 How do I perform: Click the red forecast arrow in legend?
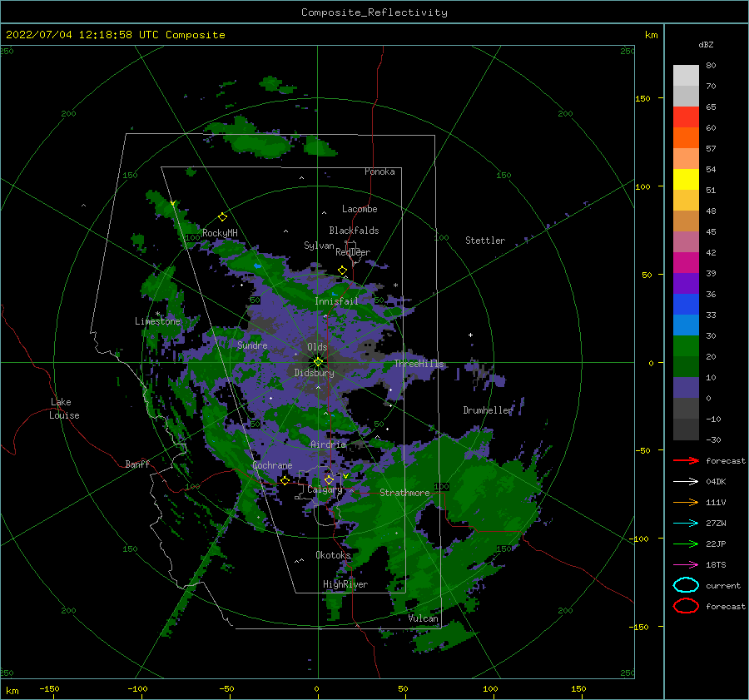point(686,460)
